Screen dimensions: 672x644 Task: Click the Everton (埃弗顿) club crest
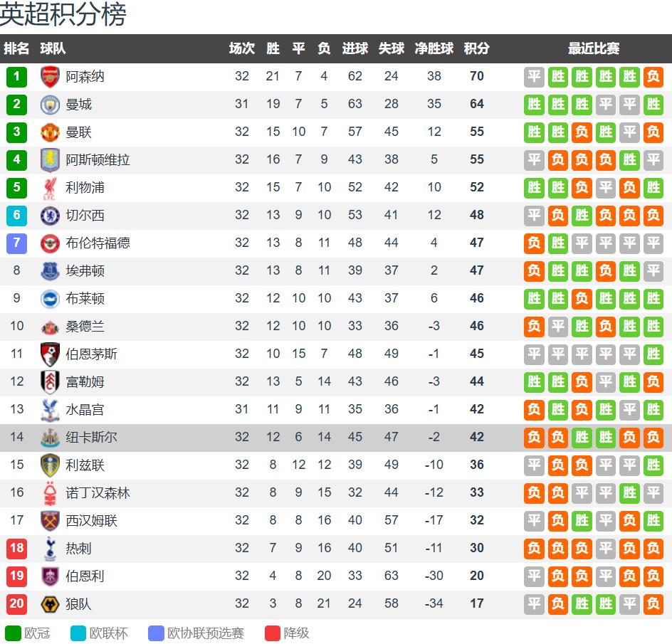(50, 270)
